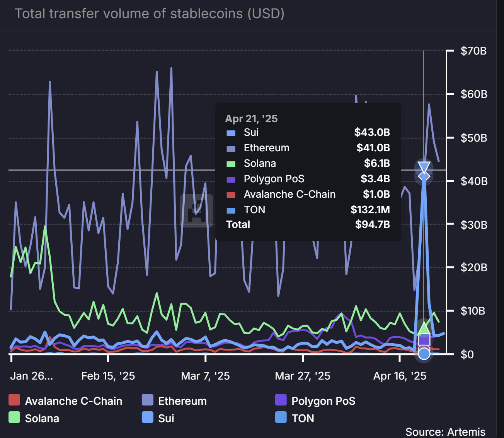Click the 'TON' row label in tooltip
The height and width of the screenshot is (438, 504).
tap(254, 210)
